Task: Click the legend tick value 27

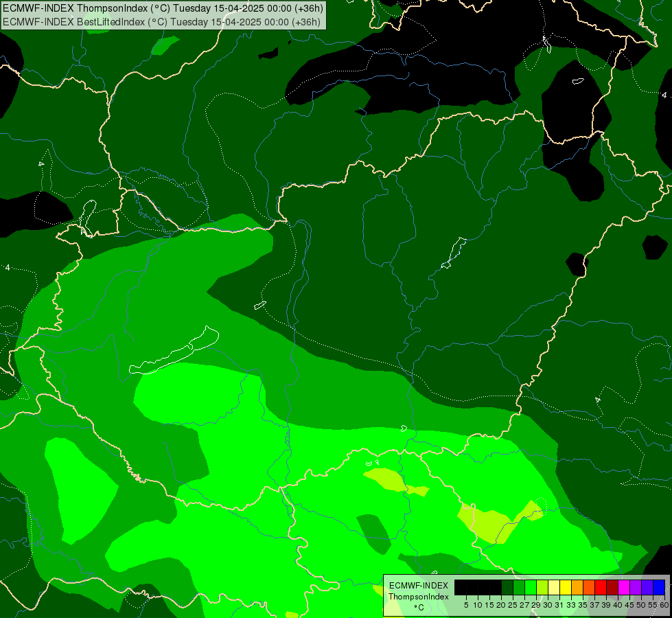Action: pyautogui.click(x=524, y=605)
